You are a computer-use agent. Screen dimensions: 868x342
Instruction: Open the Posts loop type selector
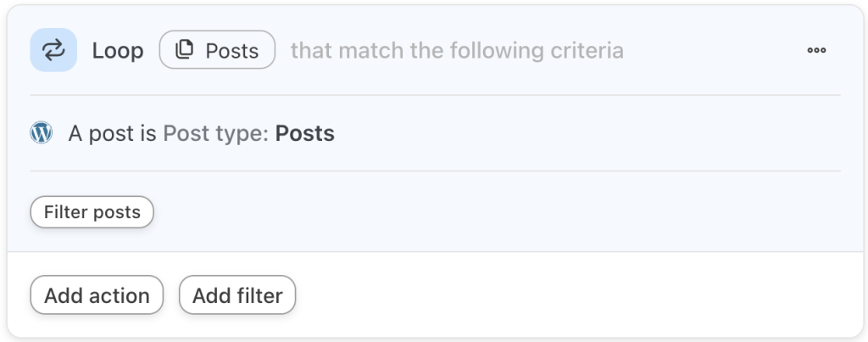(217, 50)
